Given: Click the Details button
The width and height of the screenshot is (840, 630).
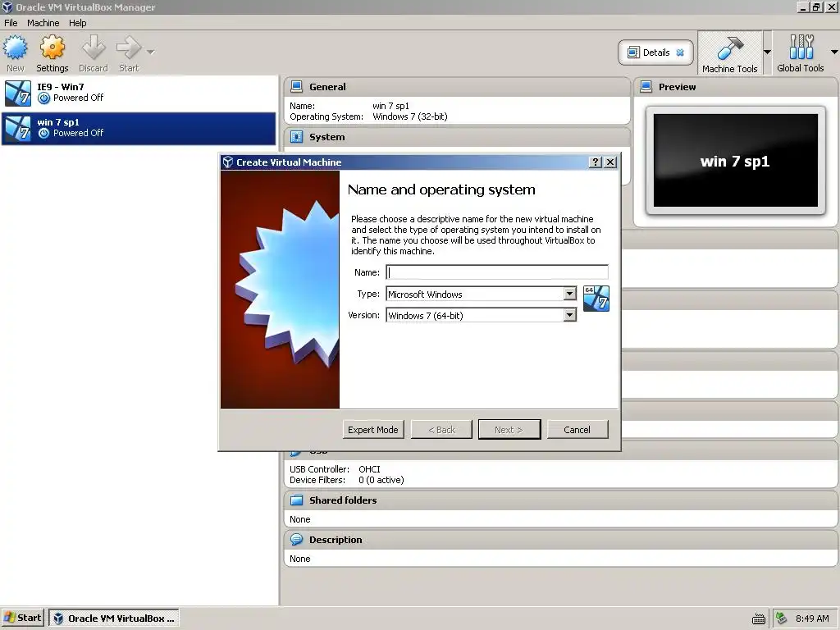Looking at the screenshot, I should (x=655, y=52).
